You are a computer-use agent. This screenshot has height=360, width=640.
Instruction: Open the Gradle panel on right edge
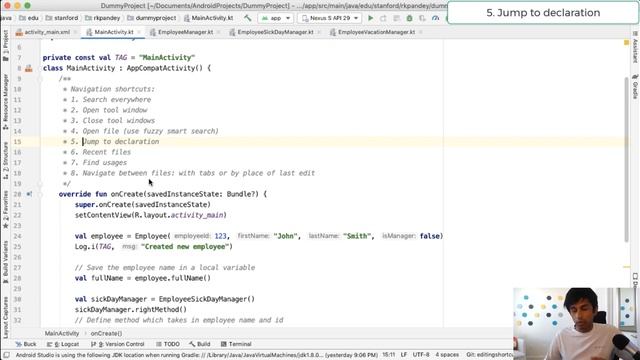point(635,86)
